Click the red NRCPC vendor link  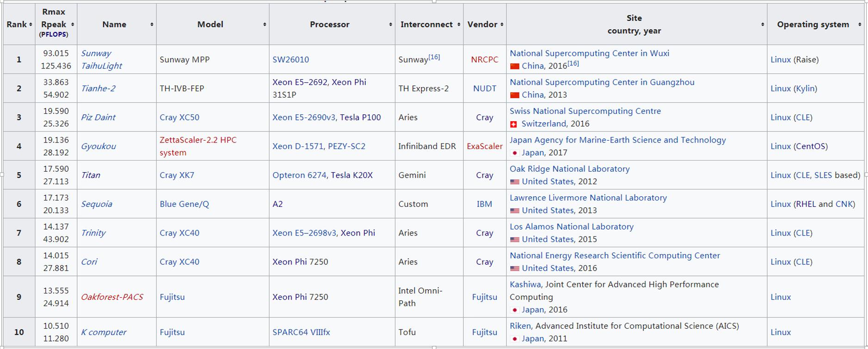[485, 60]
